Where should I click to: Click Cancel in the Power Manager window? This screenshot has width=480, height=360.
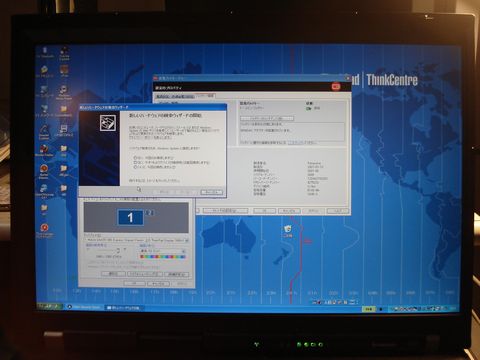(289, 211)
